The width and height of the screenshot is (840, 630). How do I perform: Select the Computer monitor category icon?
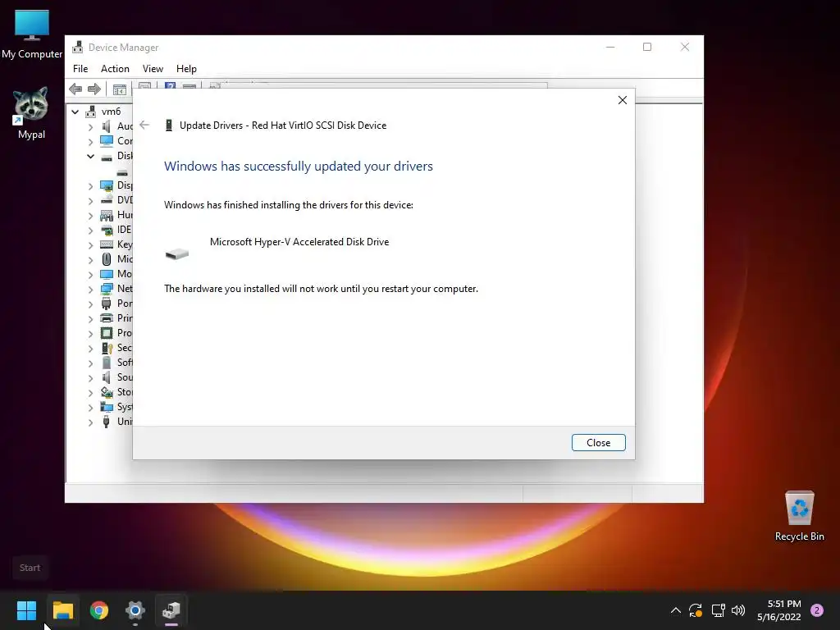107,141
